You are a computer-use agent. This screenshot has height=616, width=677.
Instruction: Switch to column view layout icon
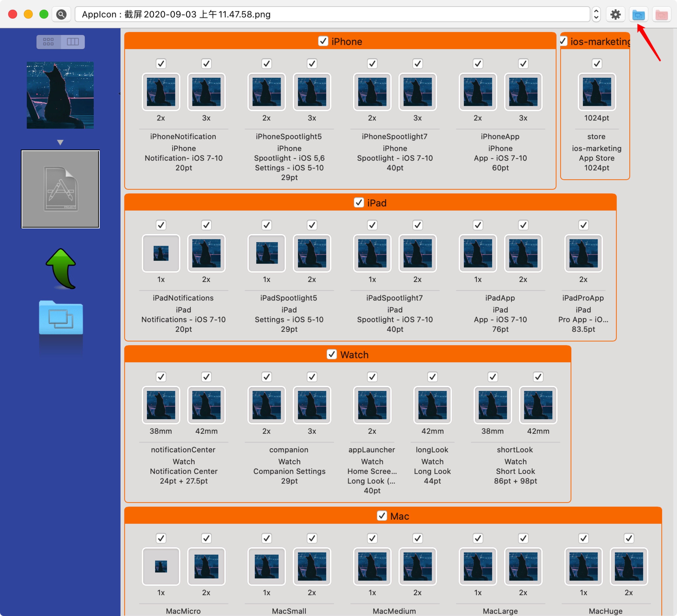coord(73,42)
